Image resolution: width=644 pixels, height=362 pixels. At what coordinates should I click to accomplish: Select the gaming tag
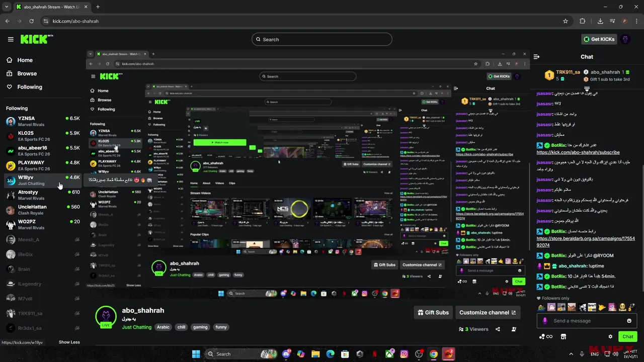pos(200,327)
